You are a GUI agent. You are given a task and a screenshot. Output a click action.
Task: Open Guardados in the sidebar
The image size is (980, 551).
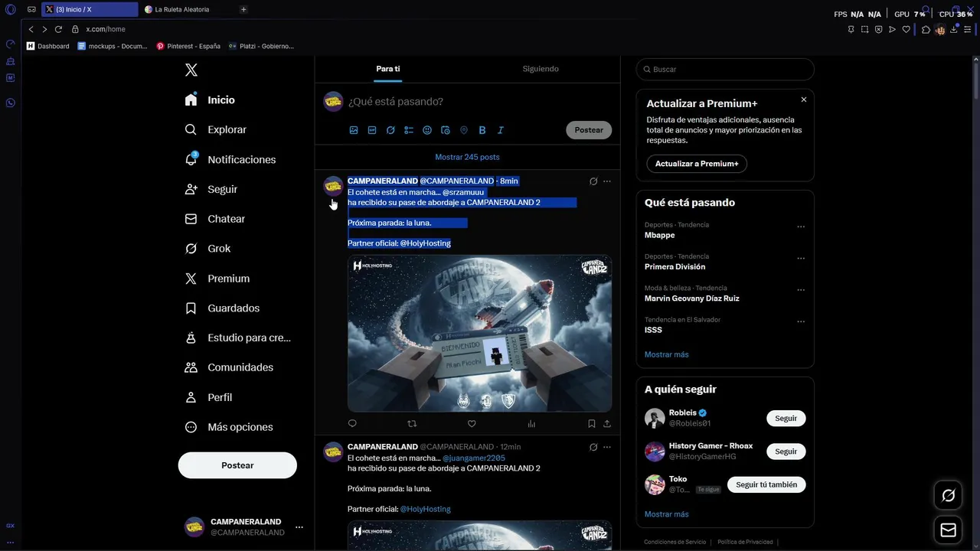[222, 308]
